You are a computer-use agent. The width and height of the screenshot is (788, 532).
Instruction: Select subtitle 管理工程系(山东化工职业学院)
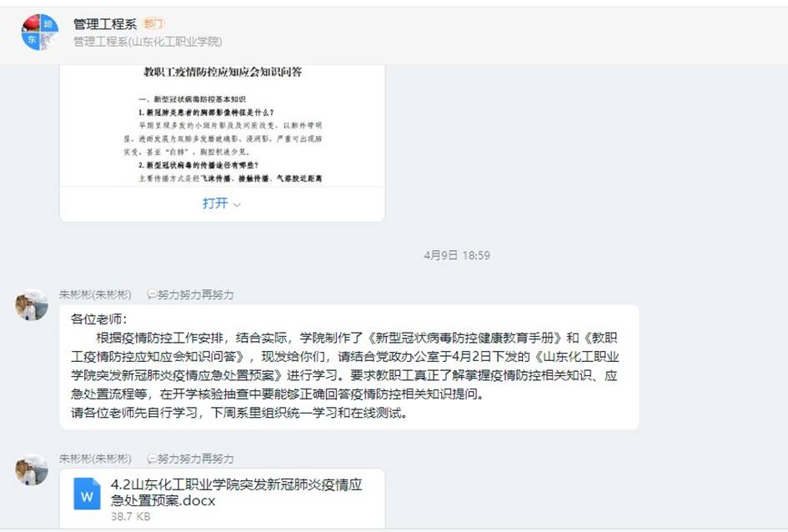point(148,41)
